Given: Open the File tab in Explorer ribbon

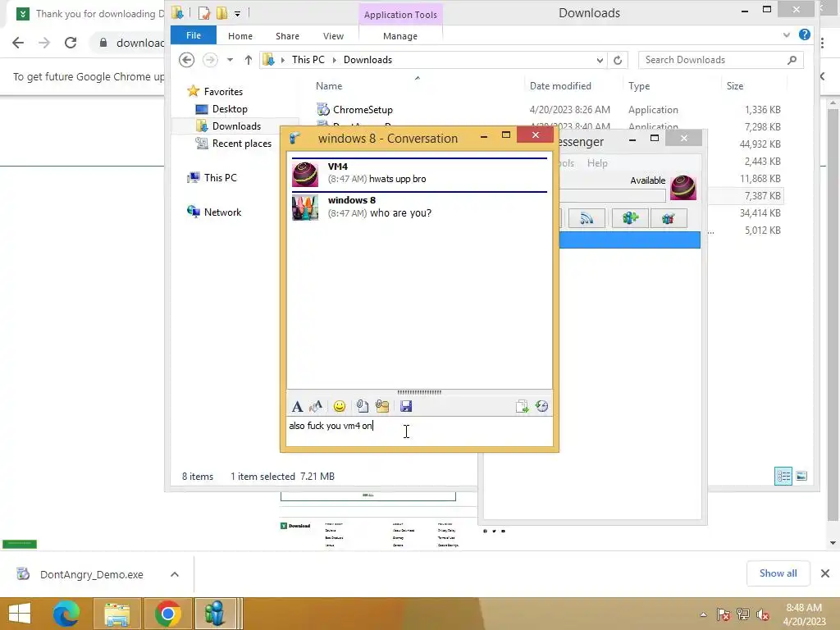Looking at the screenshot, I should click(x=194, y=35).
